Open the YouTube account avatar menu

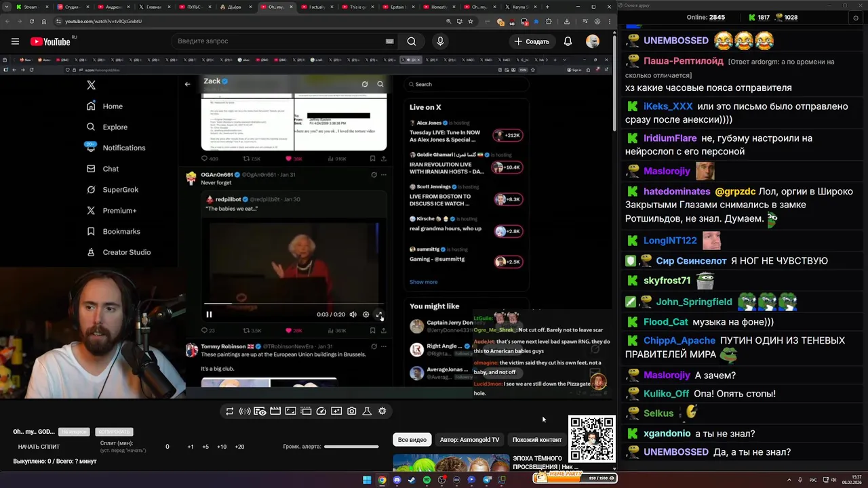[593, 41]
